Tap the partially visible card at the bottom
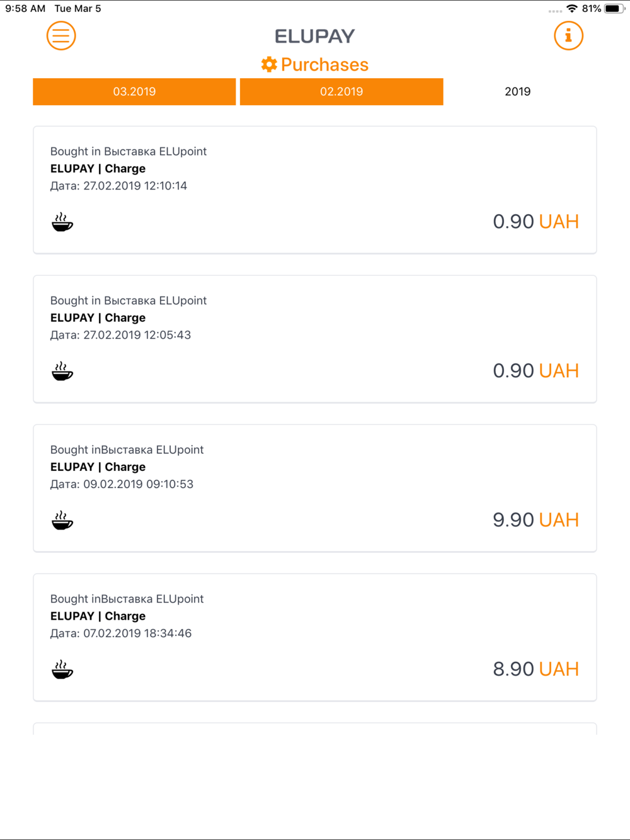 coord(315,729)
